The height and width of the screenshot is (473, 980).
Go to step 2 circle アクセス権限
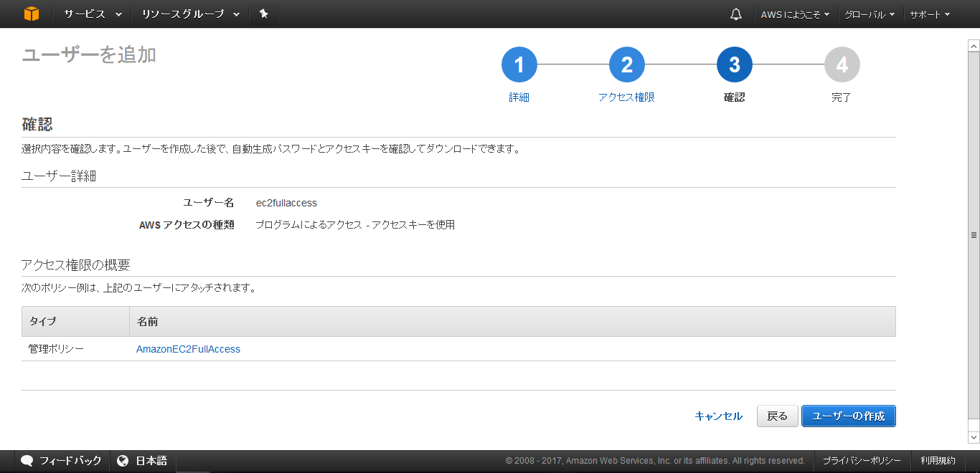(627, 65)
